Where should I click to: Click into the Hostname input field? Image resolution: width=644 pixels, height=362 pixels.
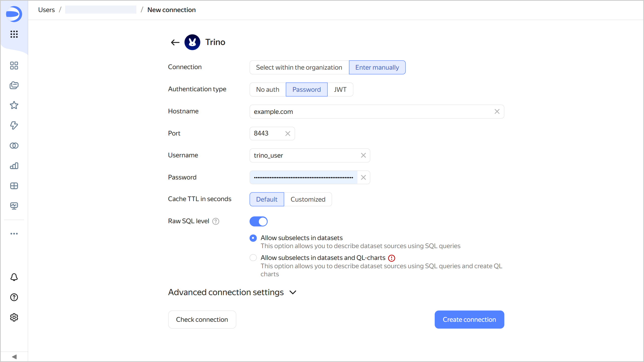point(370,112)
